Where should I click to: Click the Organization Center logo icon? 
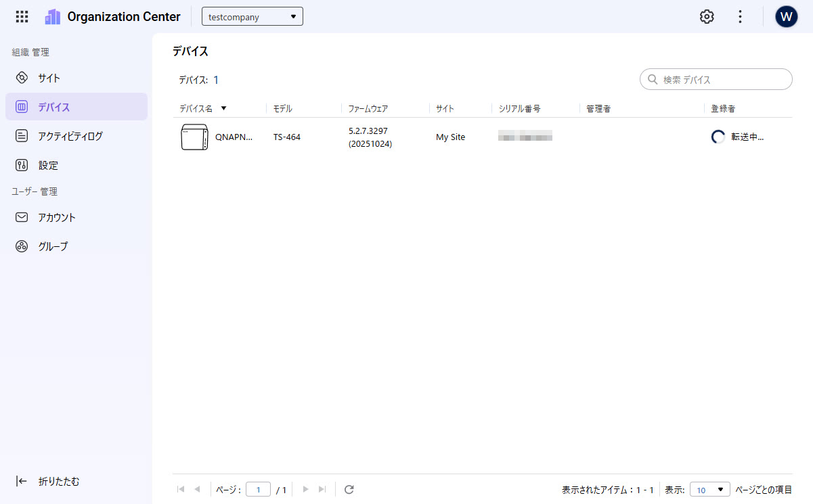(x=53, y=17)
